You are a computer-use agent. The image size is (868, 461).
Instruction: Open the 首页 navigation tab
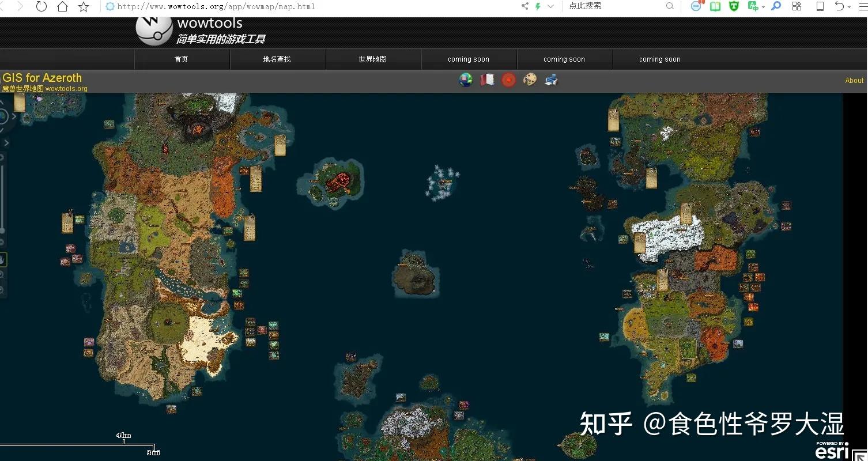click(182, 59)
